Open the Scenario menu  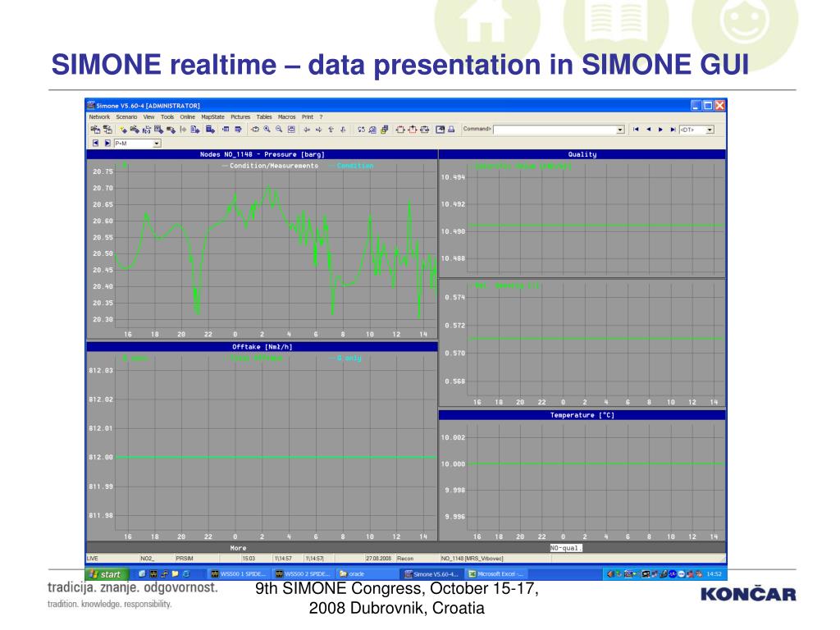click(x=126, y=116)
